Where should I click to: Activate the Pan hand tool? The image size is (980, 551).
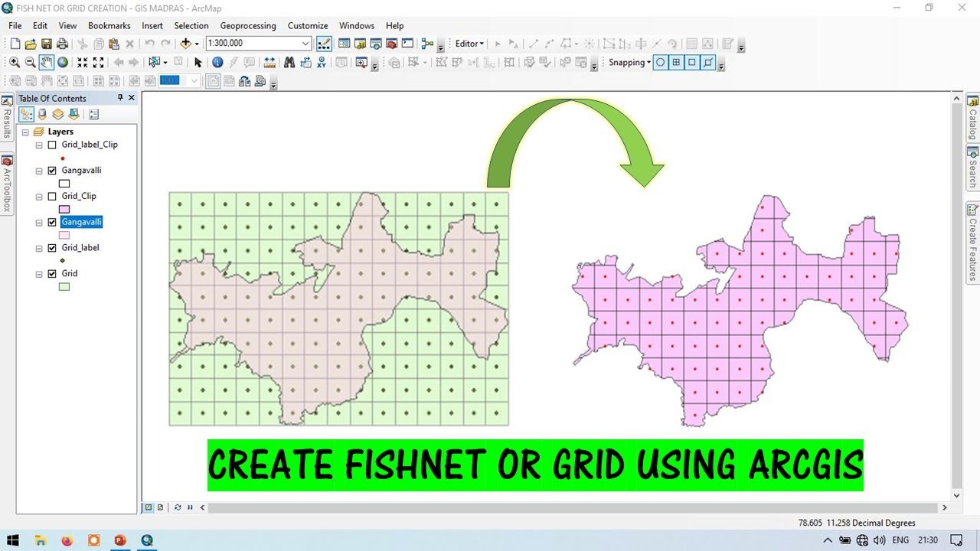click(47, 62)
